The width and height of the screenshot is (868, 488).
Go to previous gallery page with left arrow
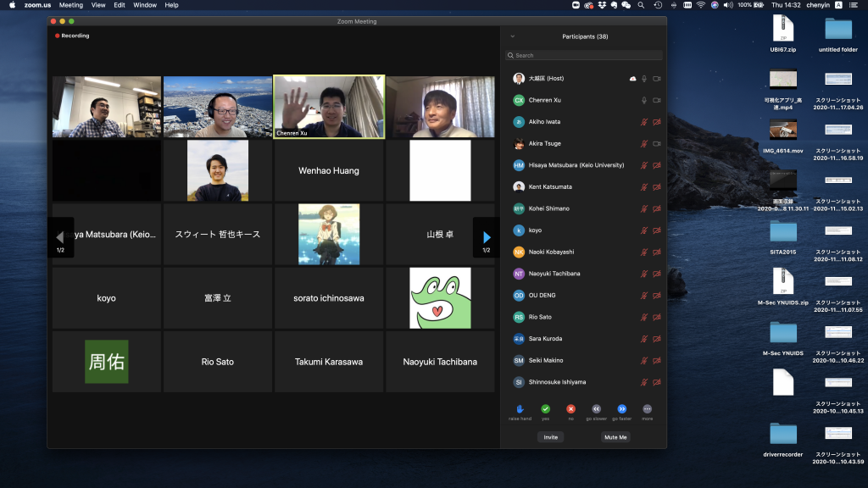(x=60, y=237)
